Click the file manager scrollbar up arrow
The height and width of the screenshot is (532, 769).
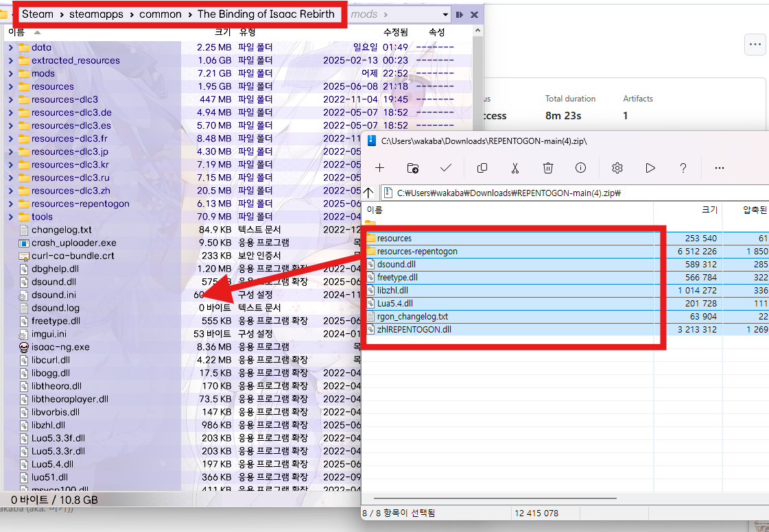477,31
